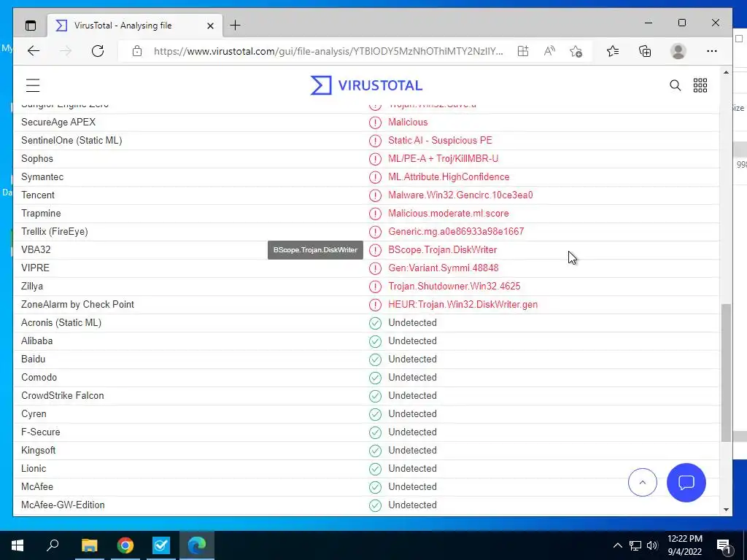Click the VBA32 detection alert icon
Screen dimensions: 747x560
tap(376, 250)
